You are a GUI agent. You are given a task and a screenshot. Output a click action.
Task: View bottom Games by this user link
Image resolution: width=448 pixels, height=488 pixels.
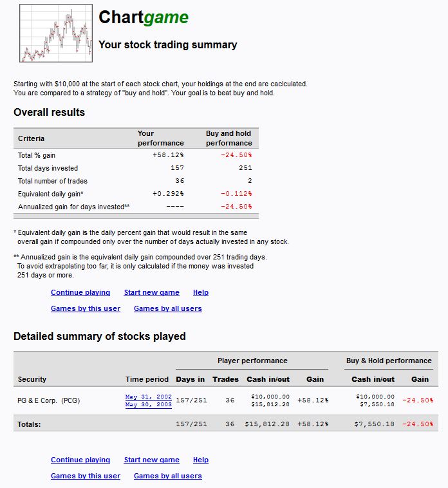click(x=86, y=476)
